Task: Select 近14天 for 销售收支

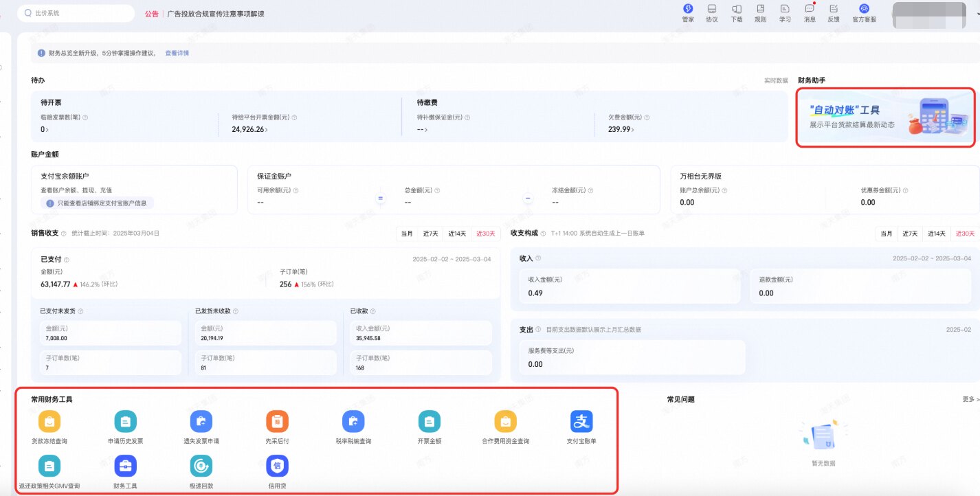Action: tap(457, 234)
